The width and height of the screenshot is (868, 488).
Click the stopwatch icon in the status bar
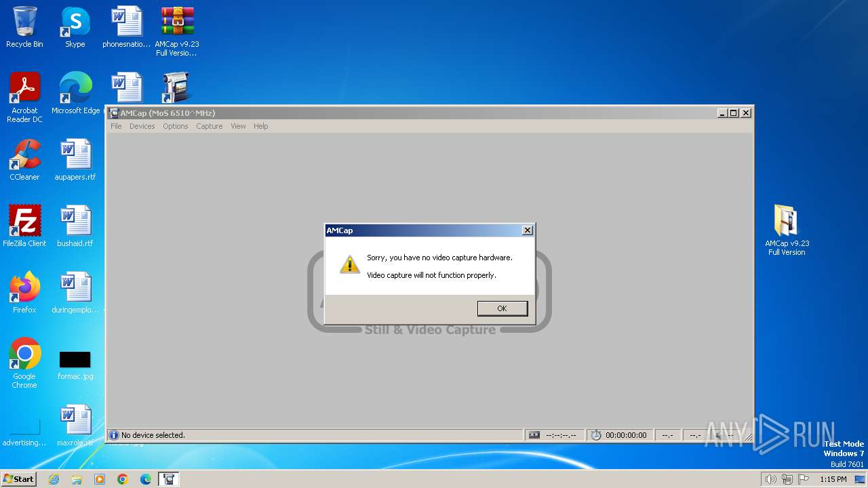(596, 435)
